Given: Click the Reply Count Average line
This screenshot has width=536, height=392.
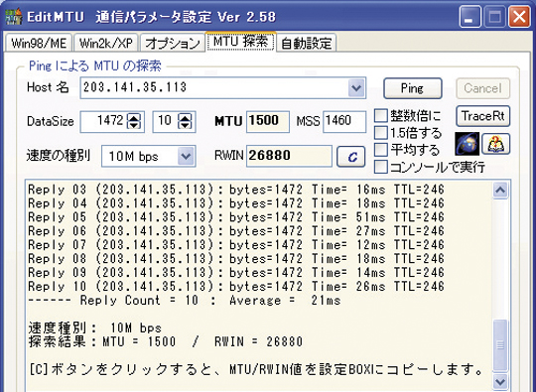Looking at the screenshot, I should pyautogui.click(x=185, y=301).
